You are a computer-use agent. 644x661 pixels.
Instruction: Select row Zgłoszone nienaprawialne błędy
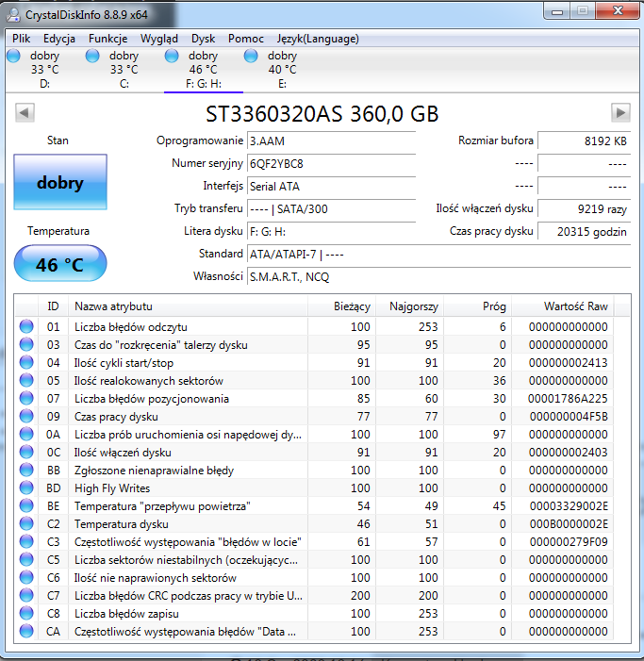pos(314,470)
